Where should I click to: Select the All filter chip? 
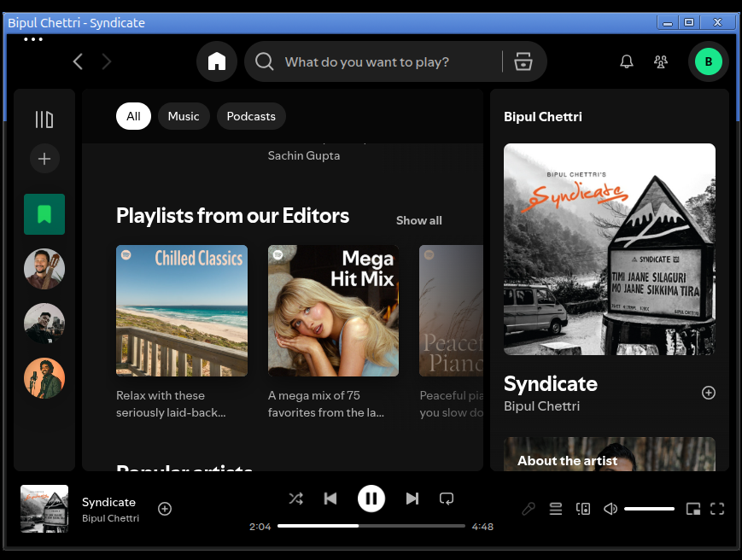coord(133,116)
